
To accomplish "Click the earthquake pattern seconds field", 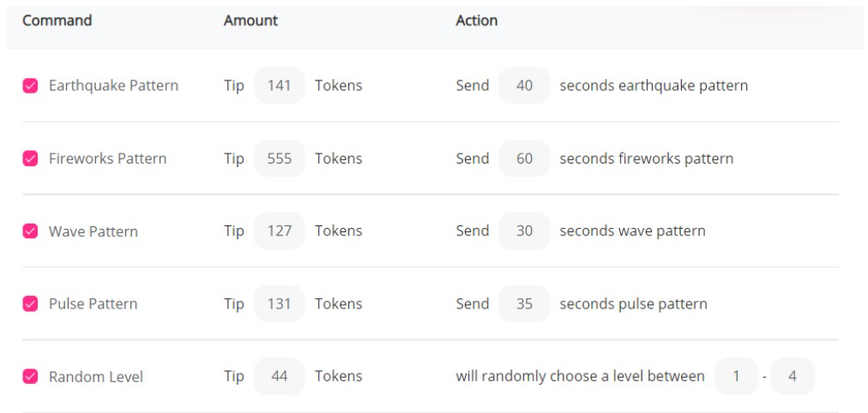I will [x=524, y=86].
